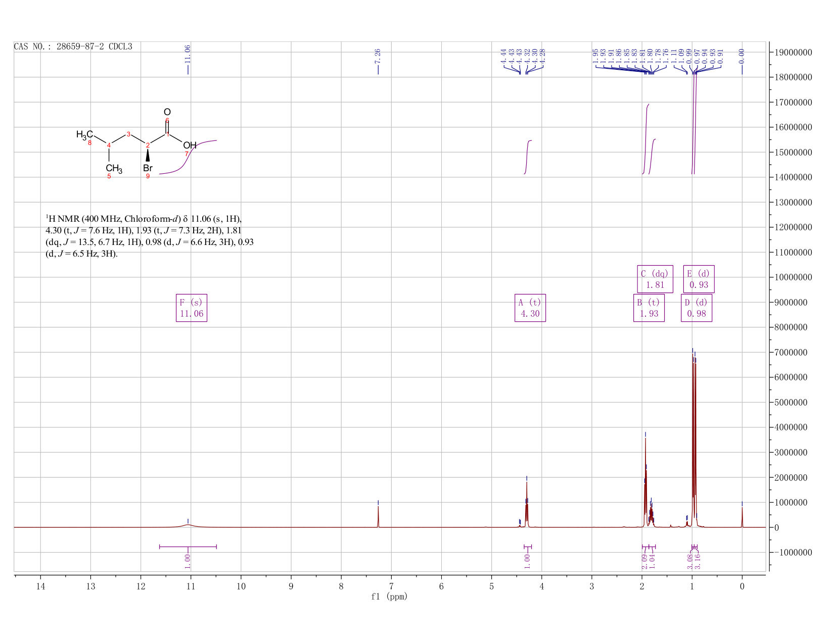Click the E (d) 0.93 multiplet box
The width and height of the screenshot is (834, 644).
pos(699,279)
